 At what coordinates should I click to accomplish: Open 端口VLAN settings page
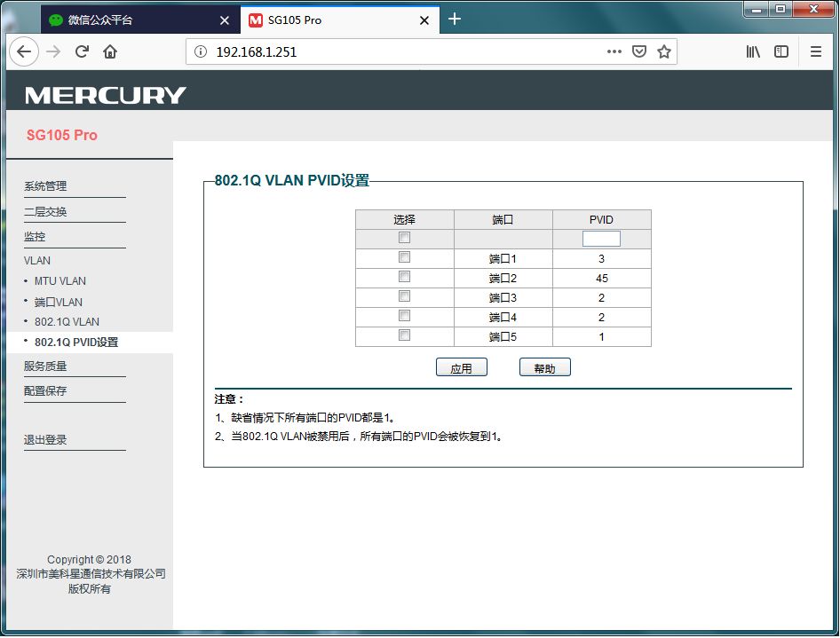coord(59,303)
